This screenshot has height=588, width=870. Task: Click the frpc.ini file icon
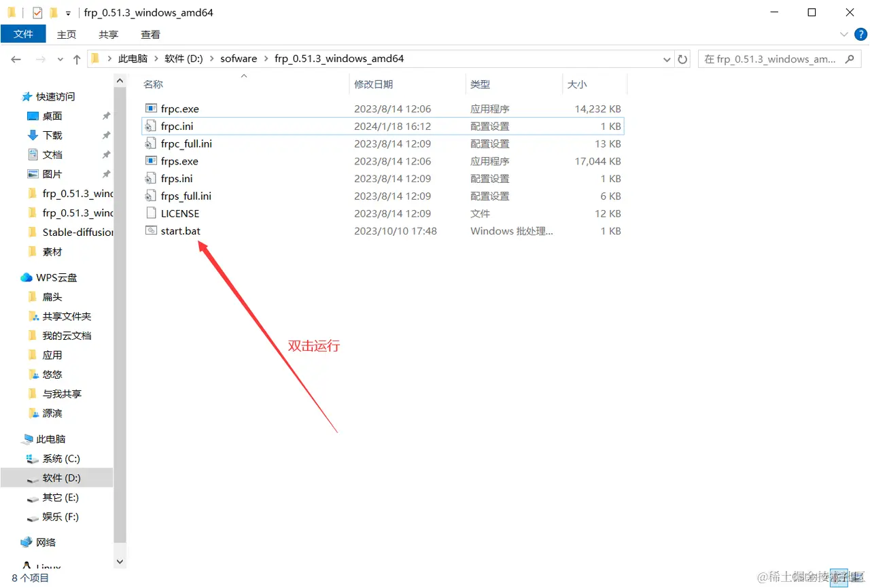pos(151,126)
